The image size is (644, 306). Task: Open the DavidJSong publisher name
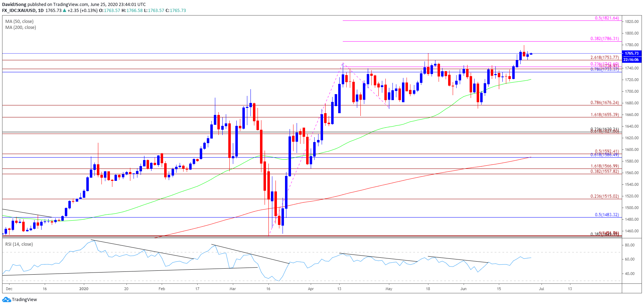(14, 5)
